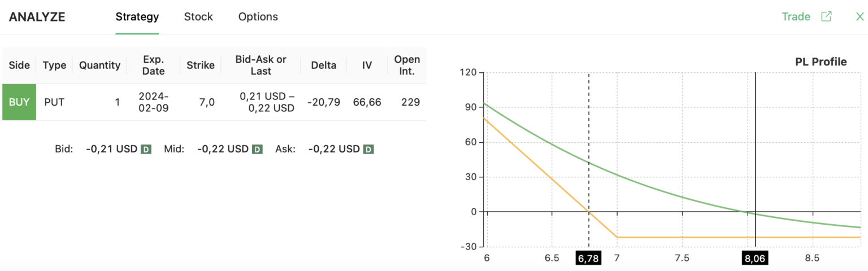Viewport: 868px width, 271px height.
Task: Toggle the green BUY side button
Action: [x=19, y=102]
